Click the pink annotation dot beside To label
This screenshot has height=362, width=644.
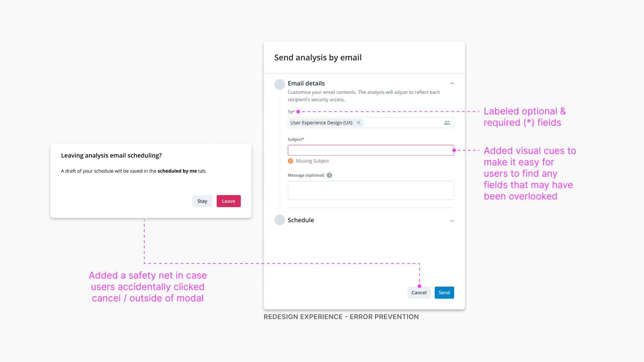point(298,112)
